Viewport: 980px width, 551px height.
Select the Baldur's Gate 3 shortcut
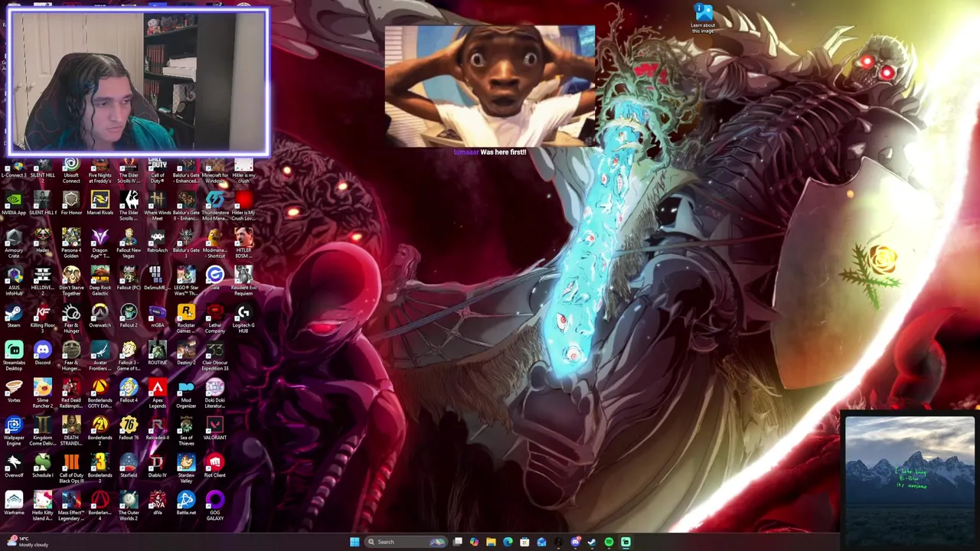tap(186, 245)
